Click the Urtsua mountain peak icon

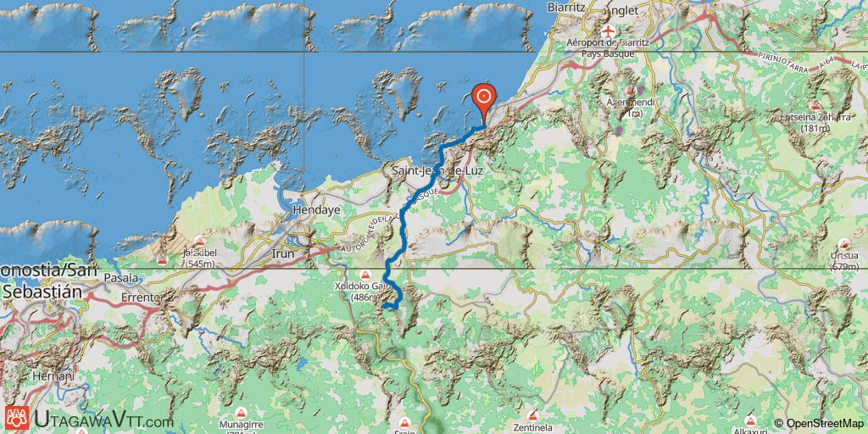(x=844, y=243)
